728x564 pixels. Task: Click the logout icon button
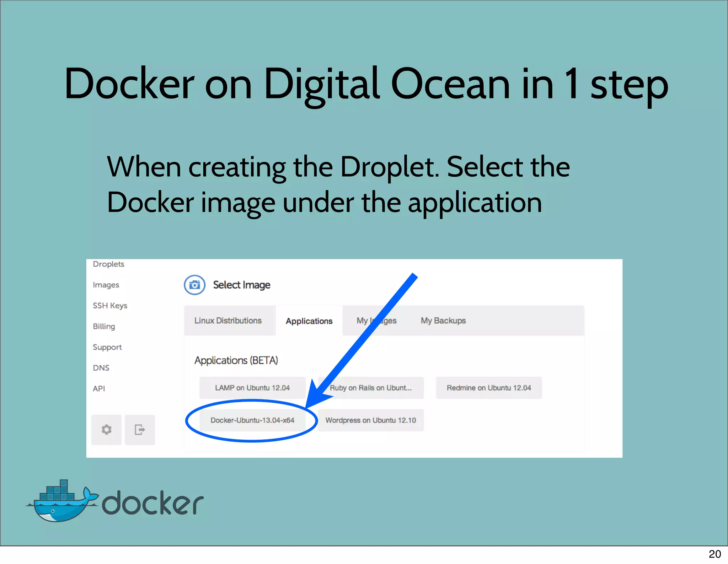[x=140, y=430]
